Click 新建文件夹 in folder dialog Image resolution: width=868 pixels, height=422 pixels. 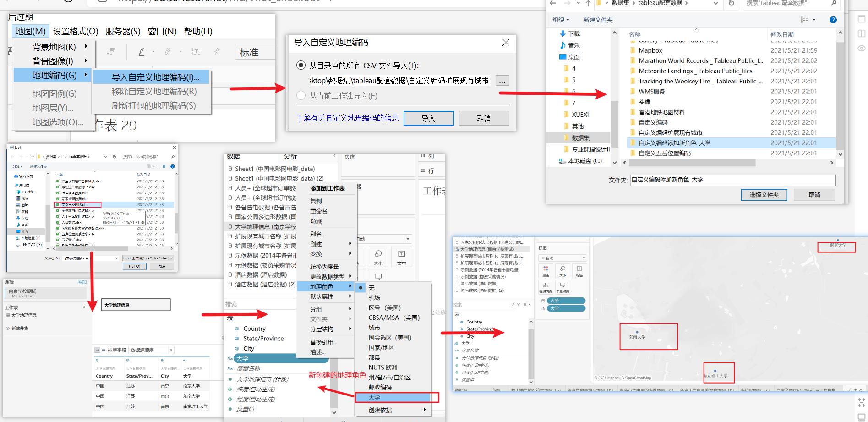[x=598, y=20]
